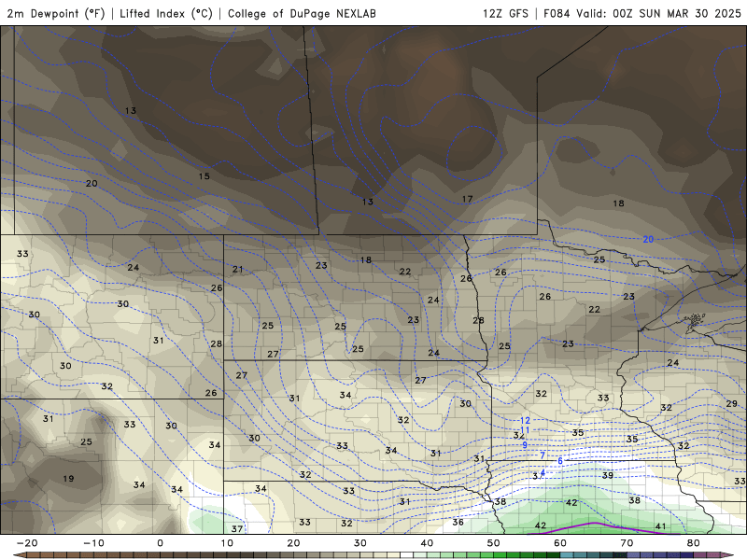
Task: Click the '10' color scale label
Action: tap(227, 543)
